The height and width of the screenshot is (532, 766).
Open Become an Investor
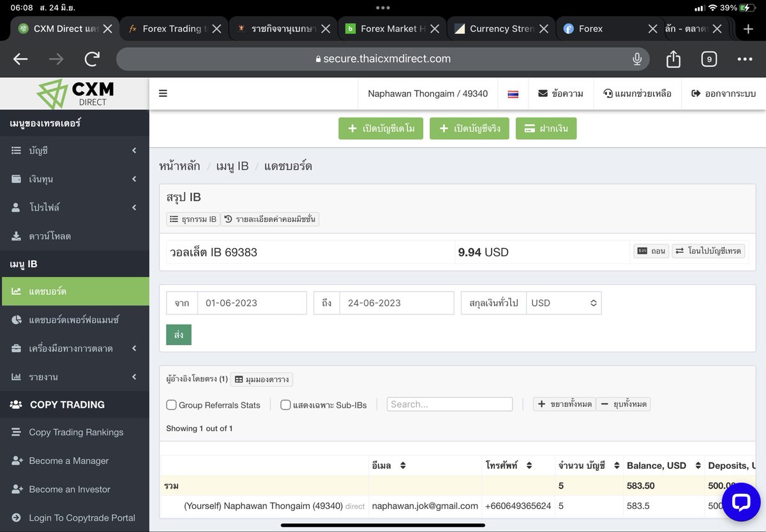pos(75,489)
